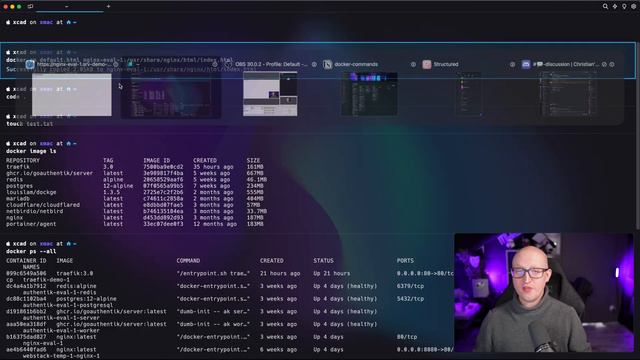Image resolution: width=640 pixels, height=360 pixels.
Task: Close the Structured window in switcher
Action: pyautogui.click(x=512, y=64)
